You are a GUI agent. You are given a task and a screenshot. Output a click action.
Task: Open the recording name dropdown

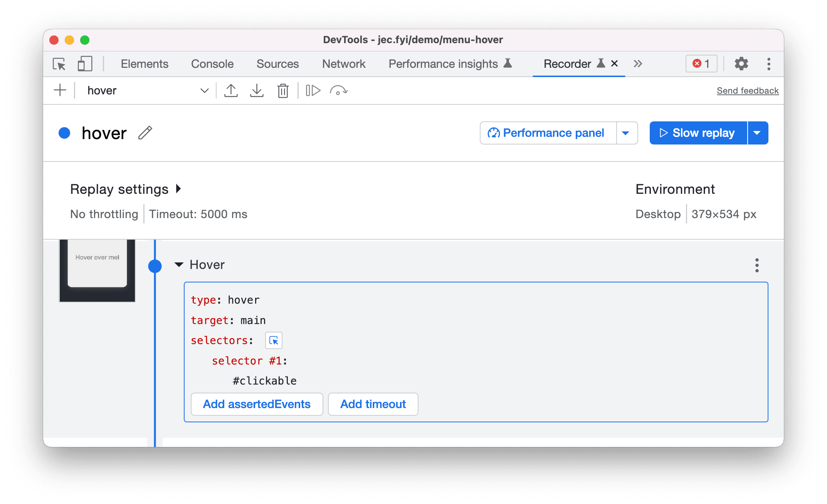[205, 90]
